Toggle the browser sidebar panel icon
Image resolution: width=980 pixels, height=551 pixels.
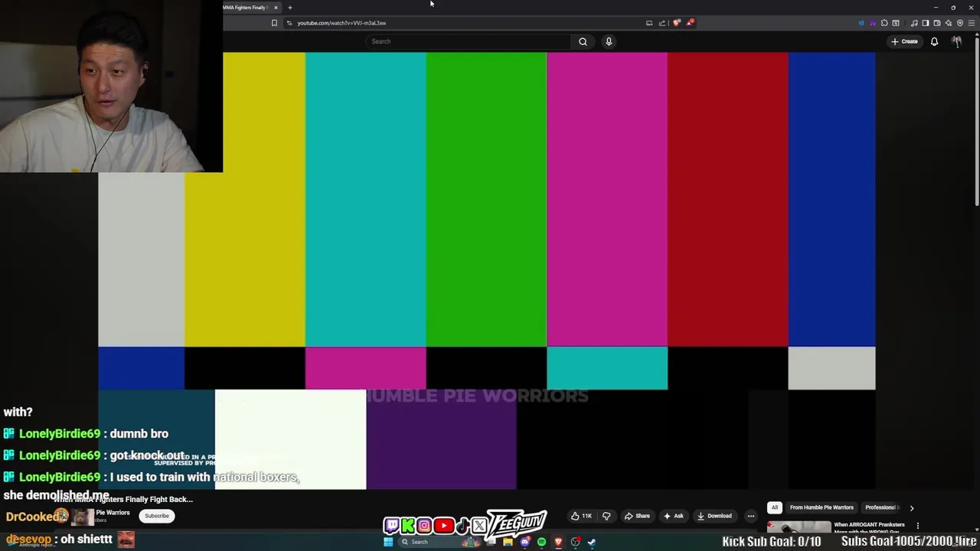click(926, 23)
